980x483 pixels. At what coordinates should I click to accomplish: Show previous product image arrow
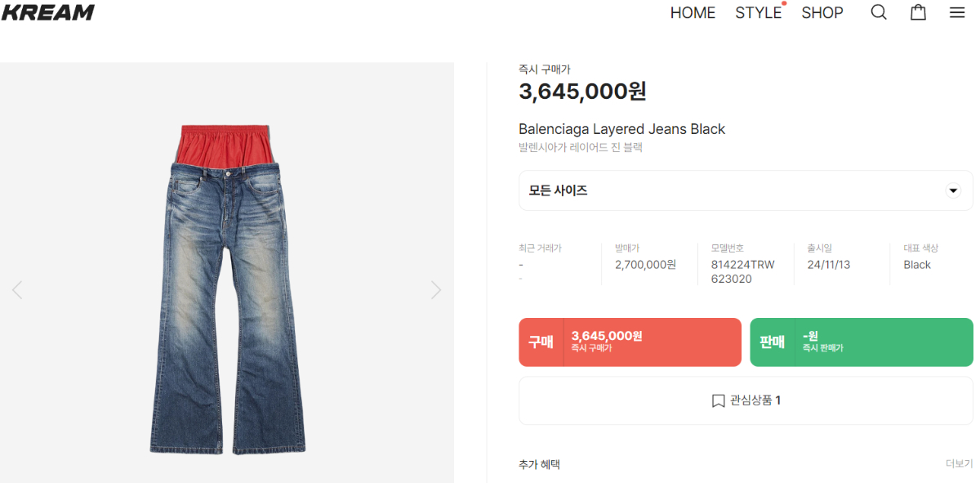17,289
